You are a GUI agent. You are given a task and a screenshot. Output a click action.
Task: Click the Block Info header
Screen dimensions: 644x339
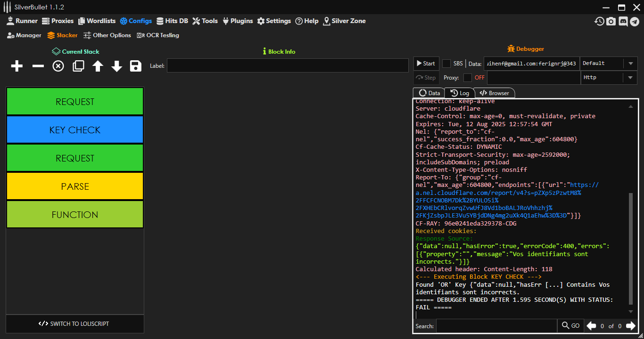(279, 52)
